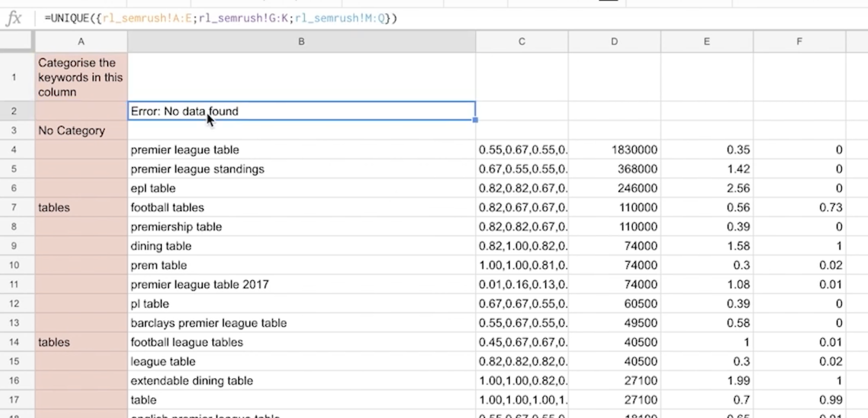Select the 'Error: No data found' cell

301,111
